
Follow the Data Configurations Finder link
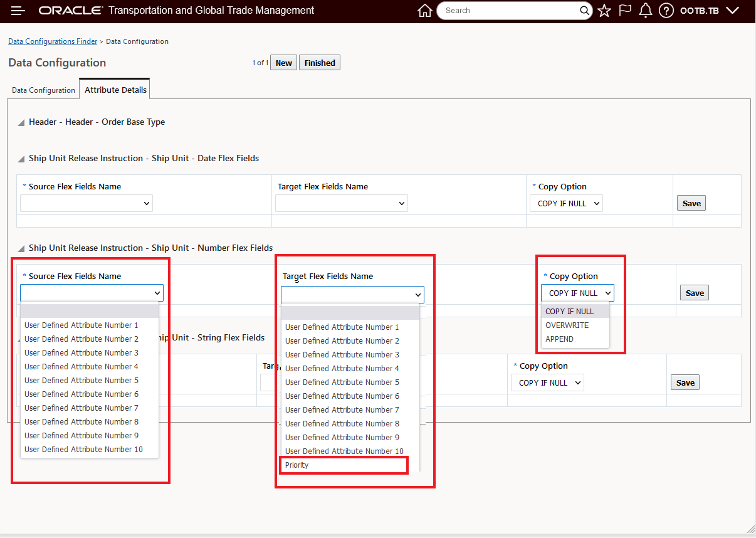pos(53,41)
